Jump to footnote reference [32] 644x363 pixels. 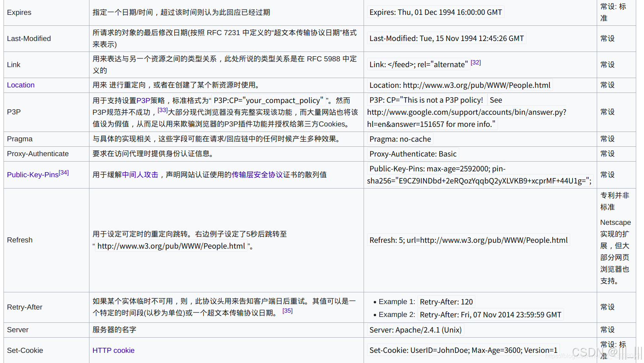click(x=476, y=62)
